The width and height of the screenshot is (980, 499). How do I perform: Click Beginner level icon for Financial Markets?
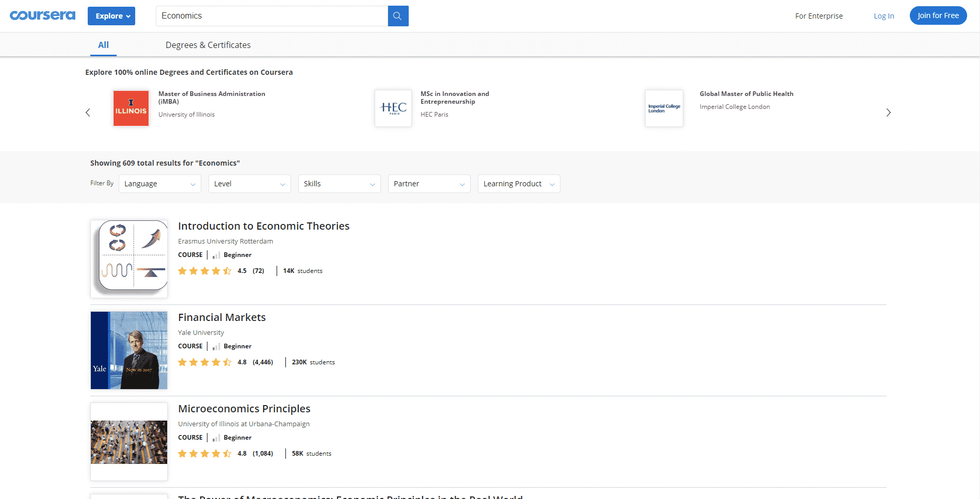point(216,346)
